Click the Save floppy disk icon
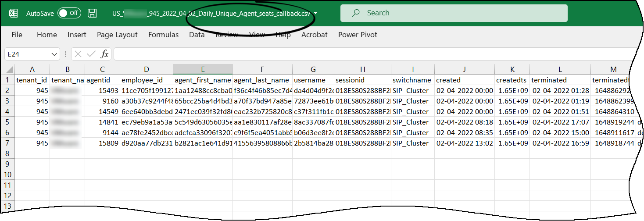Viewport: 644px width, 221px height. point(92,13)
